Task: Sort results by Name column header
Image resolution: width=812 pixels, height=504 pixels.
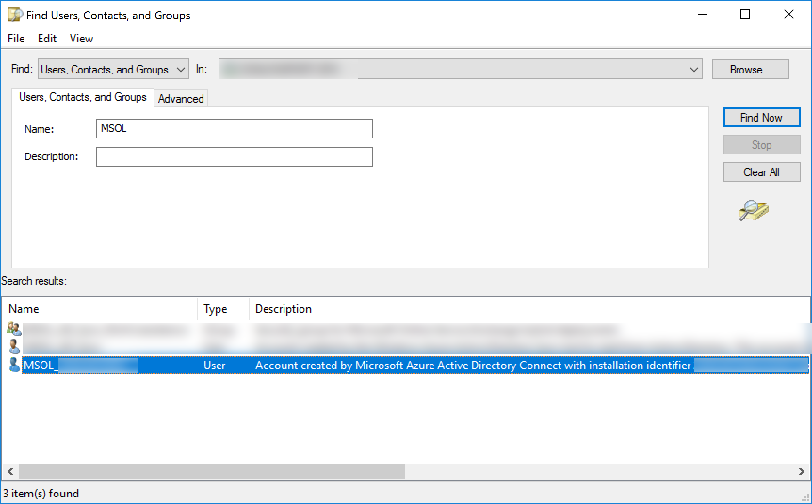Action: (x=99, y=309)
